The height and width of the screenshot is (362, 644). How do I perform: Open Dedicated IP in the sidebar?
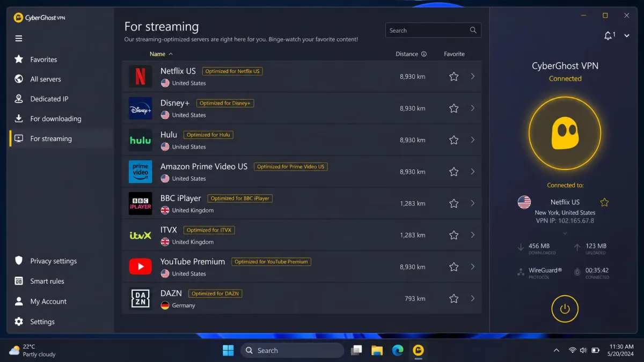(x=60, y=99)
